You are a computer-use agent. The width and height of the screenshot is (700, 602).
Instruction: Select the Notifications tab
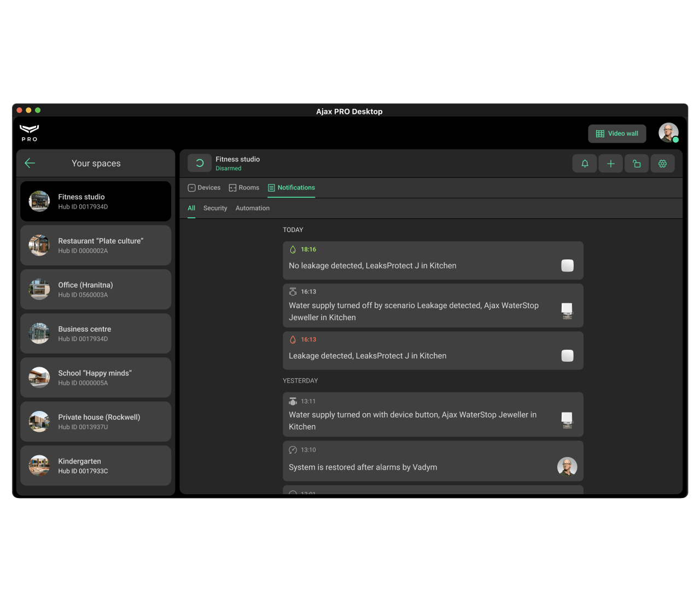[291, 188]
